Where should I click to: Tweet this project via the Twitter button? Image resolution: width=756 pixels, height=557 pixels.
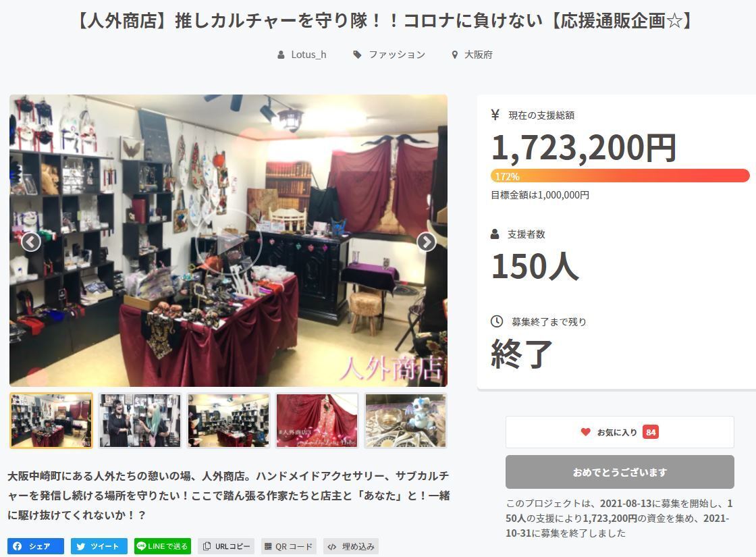tap(99, 546)
